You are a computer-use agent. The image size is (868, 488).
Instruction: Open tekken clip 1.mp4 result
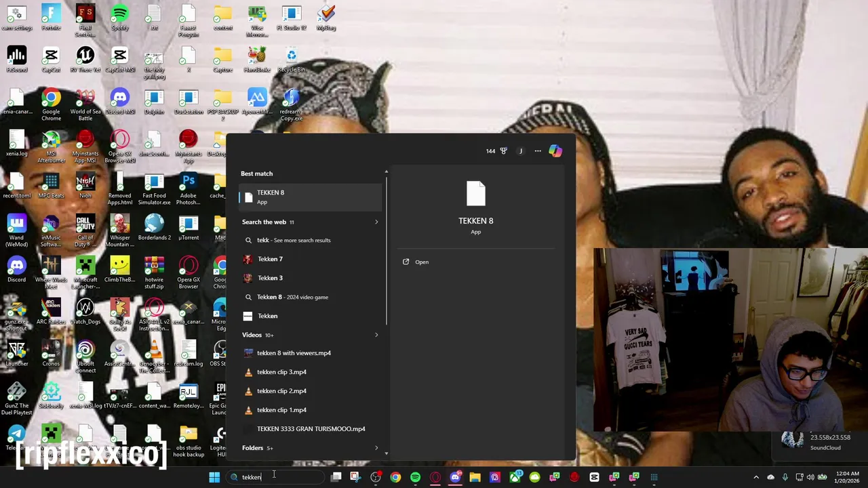point(310,410)
